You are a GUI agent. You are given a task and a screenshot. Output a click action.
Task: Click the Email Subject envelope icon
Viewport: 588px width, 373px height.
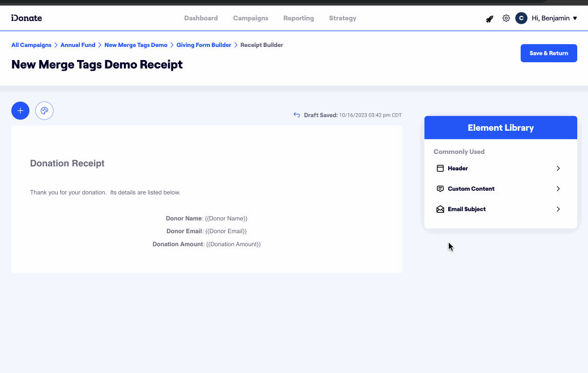(x=440, y=209)
